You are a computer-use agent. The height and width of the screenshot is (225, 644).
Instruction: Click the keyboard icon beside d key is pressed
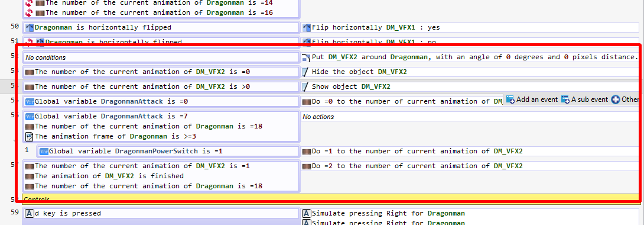(30, 214)
